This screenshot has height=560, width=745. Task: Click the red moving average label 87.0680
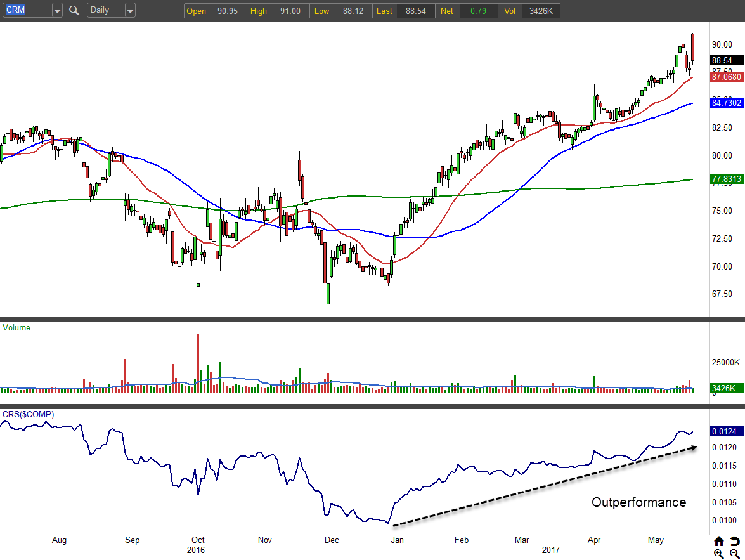(727, 77)
